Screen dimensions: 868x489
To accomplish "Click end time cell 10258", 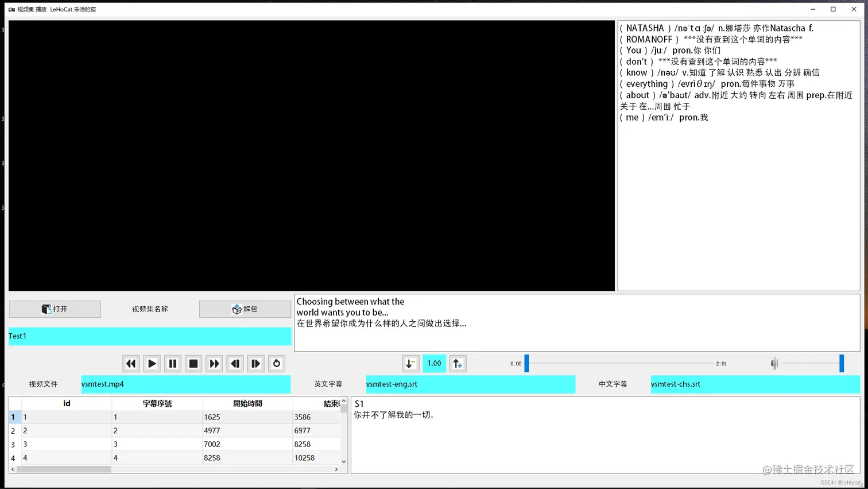I will tap(316, 458).
